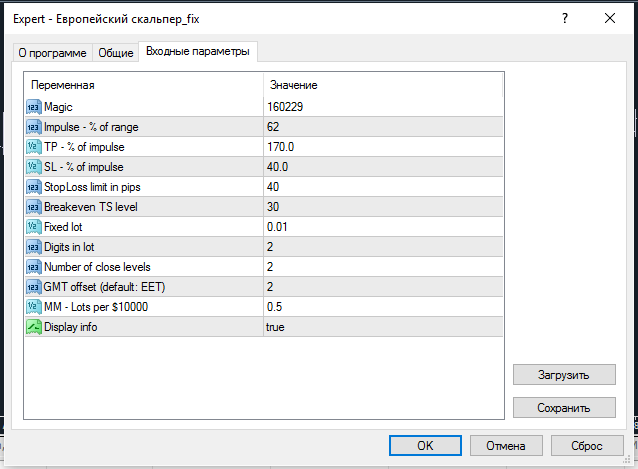Select the Display info label
The image size is (638, 469).
coord(71,327)
